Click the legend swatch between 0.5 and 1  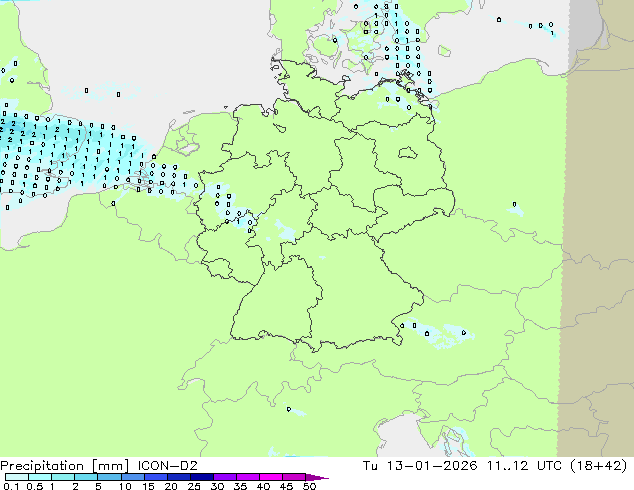(40, 477)
